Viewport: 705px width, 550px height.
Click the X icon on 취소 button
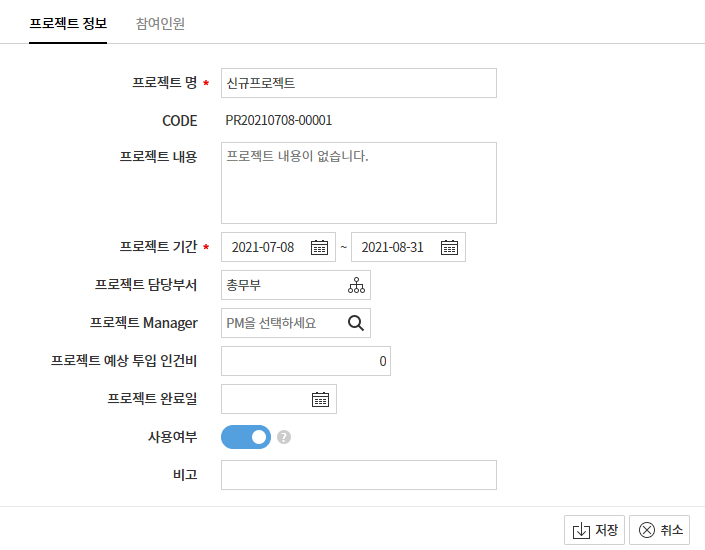(x=646, y=531)
